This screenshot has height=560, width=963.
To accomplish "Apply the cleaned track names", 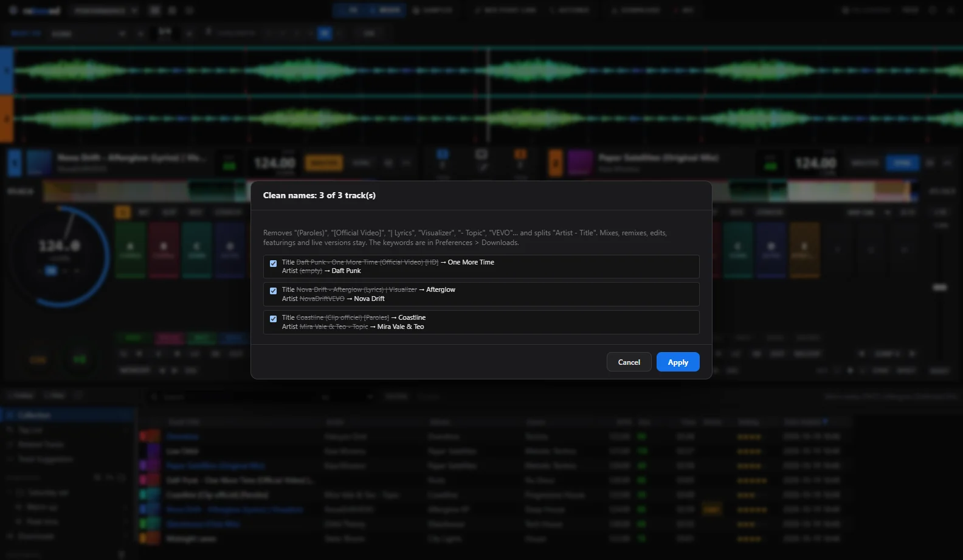I will pyautogui.click(x=678, y=362).
